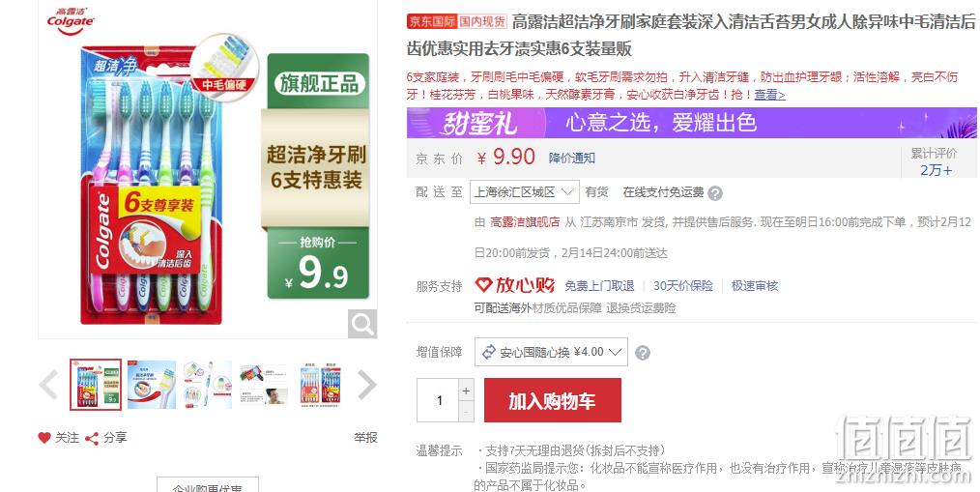The width and height of the screenshot is (980, 492).
Task: Expand the 安心国随心换 ¥4.00 warranty dropdown
Action: click(x=551, y=352)
